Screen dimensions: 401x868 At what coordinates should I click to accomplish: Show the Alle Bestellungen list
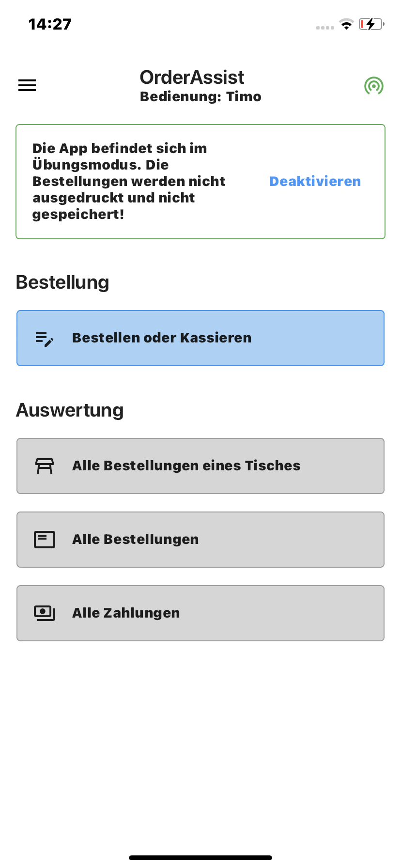click(x=200, y=540)
